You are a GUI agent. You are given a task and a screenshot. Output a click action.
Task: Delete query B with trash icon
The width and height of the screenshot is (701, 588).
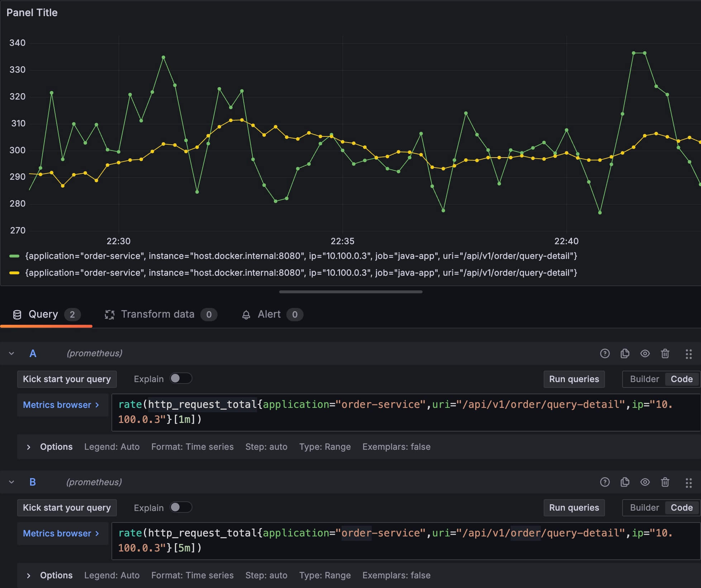[665, 482]
